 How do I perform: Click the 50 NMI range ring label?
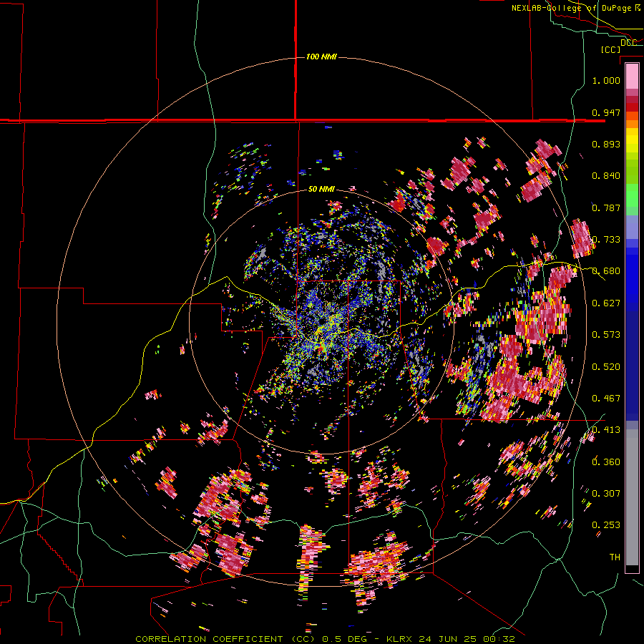[321, 189]
